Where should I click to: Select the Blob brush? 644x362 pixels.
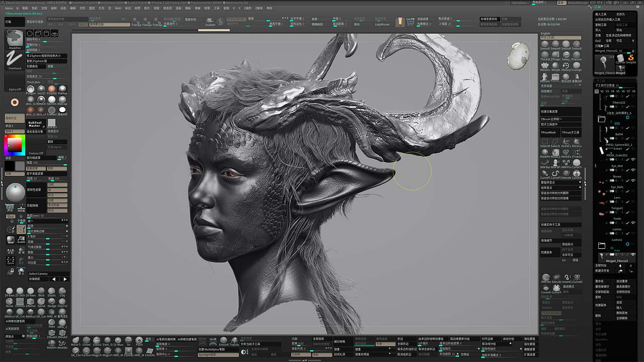coord(41,292)
